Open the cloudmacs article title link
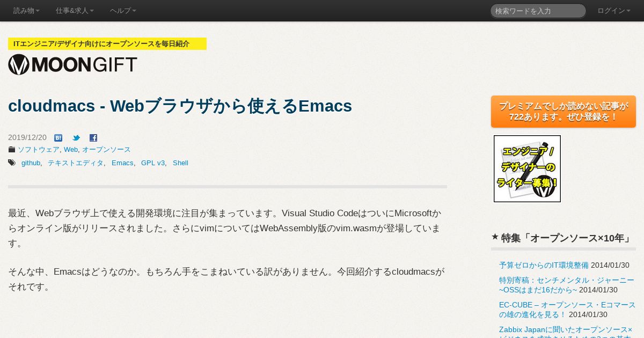Viewport: 644px width, 338px height. tap(180, 106)
